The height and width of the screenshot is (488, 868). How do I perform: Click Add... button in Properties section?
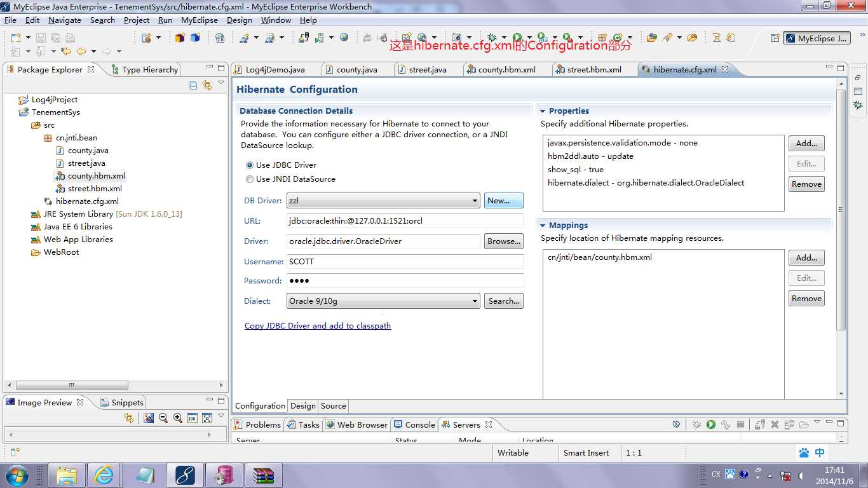[x=806, y=144]
